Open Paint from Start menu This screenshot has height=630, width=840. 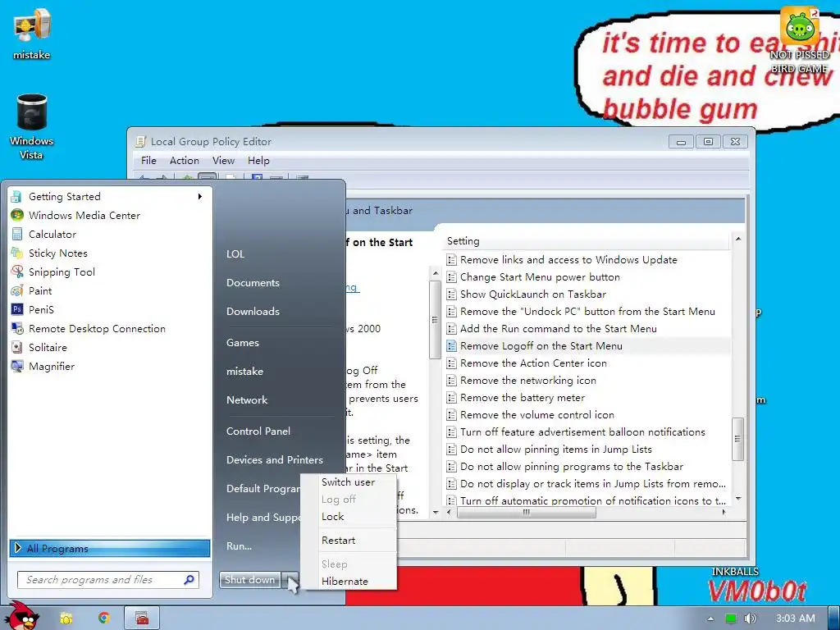(108, 291)
